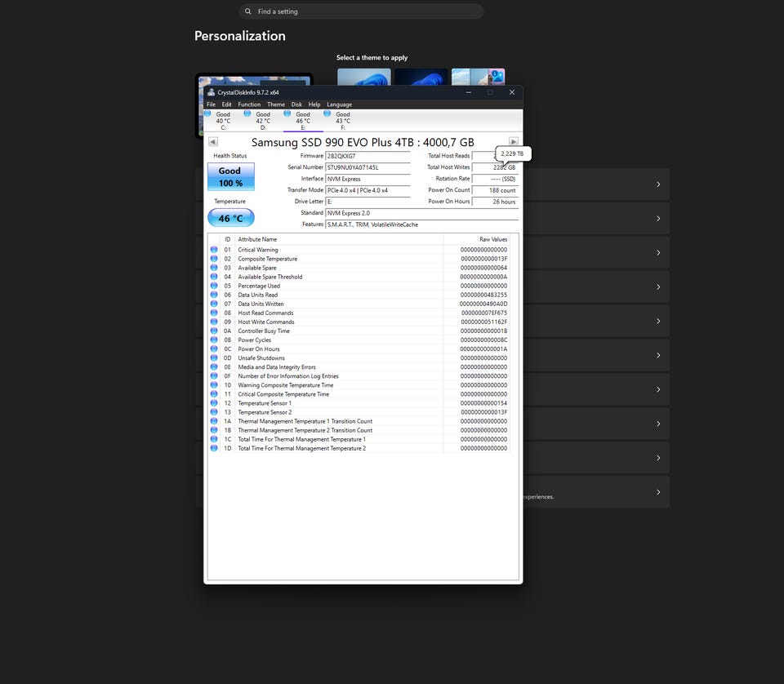
Task: Expand the last Settings row chevron near experiences
Action: point(658,492)
